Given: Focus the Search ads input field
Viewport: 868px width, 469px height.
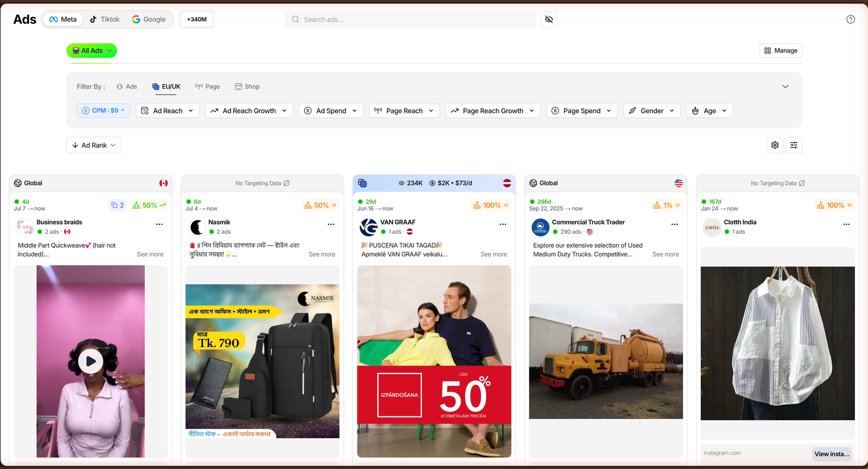Looking at the screenshot, I should click(x=411, y=20).
